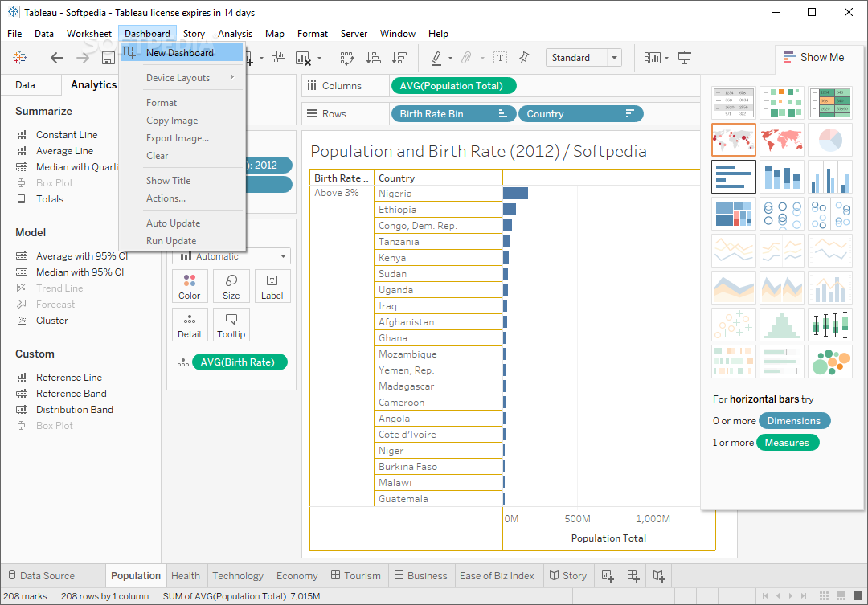Select the box-and-whisker plot in Show Me
868x605 pixels.
(x=829, y=325)
